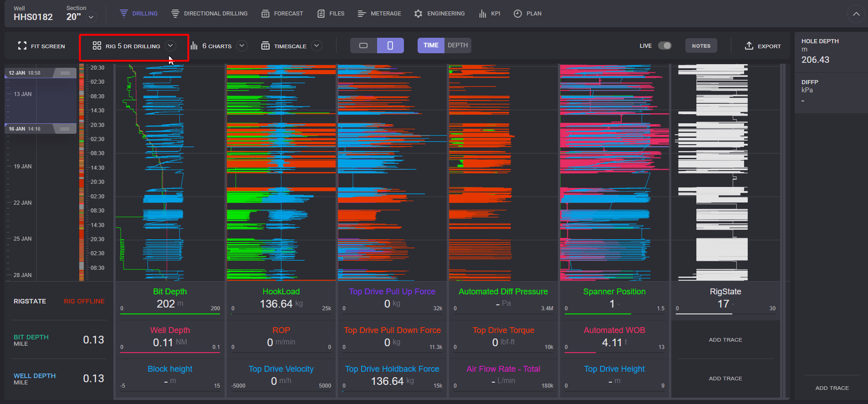Select the vertical layout icon

[390, 45]
